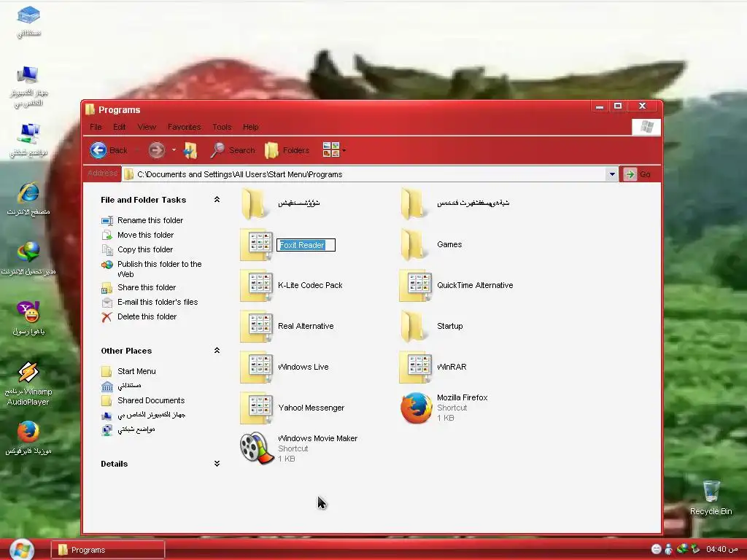Image resolution: width=747 pixels, height=560 pixels.
Task: Minimize the Programs window
Action: (x=600, y=106)
